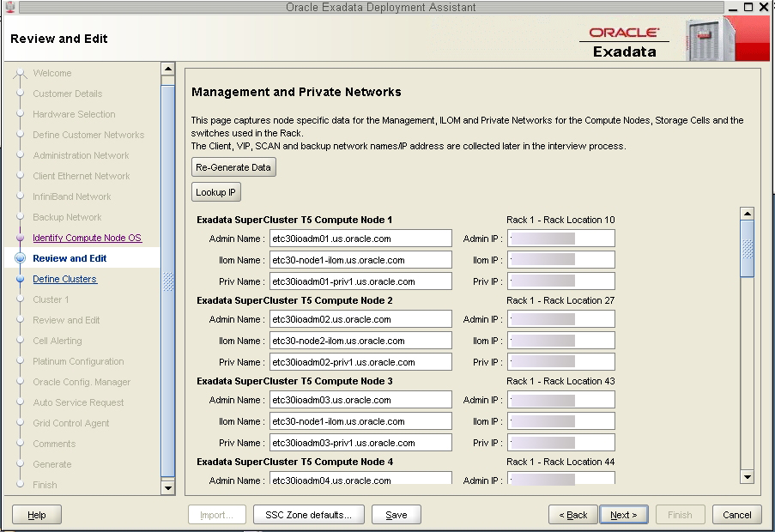The width and height of the screenshot is (775, 532).
Task: Click Compute Node 3 Priv IP field
Action: pos(561,443)
